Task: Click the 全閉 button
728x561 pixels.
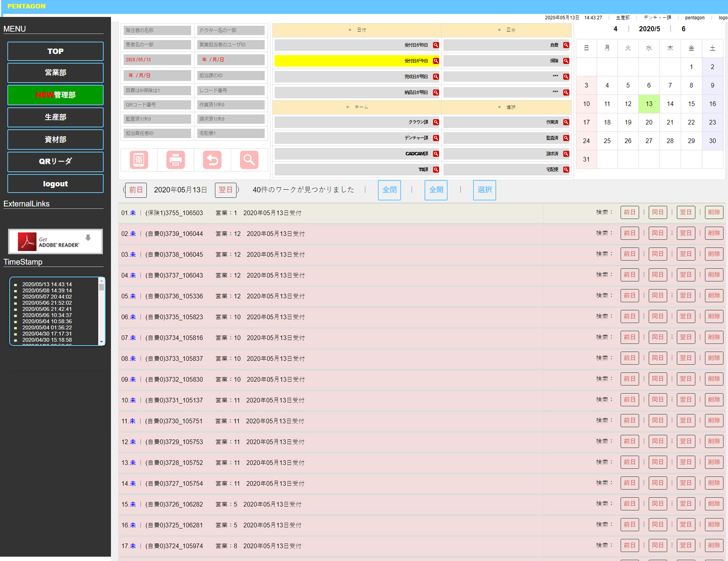Action: point(389,190)
